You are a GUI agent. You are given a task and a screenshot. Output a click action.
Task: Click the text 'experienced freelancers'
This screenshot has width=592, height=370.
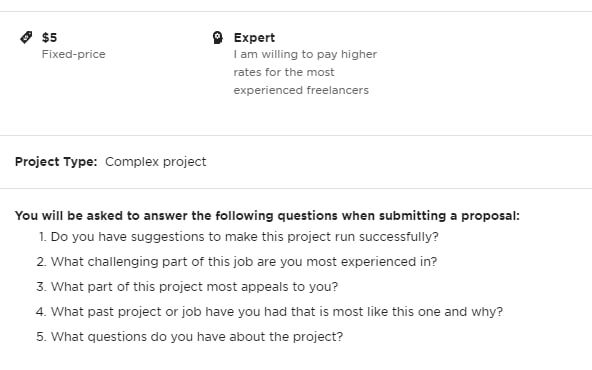[301, 90]
